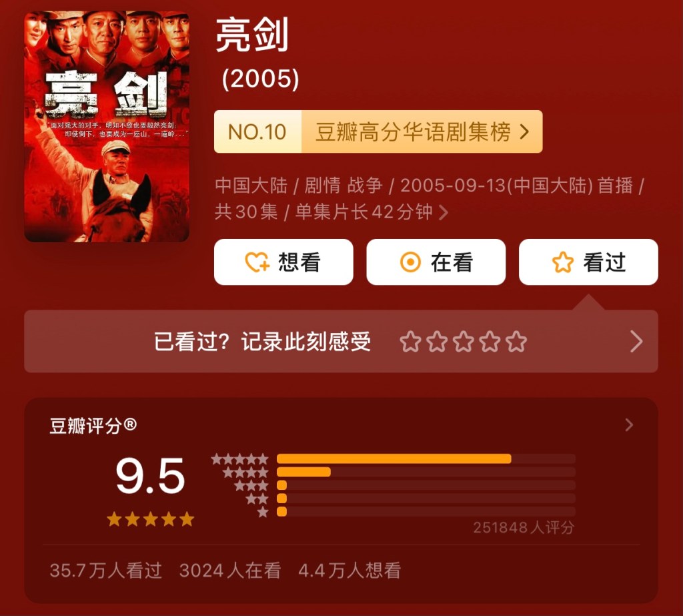This screenshot has height=616, width=683.
Task: Mark the show as 想看
Action: click(283, 262)
